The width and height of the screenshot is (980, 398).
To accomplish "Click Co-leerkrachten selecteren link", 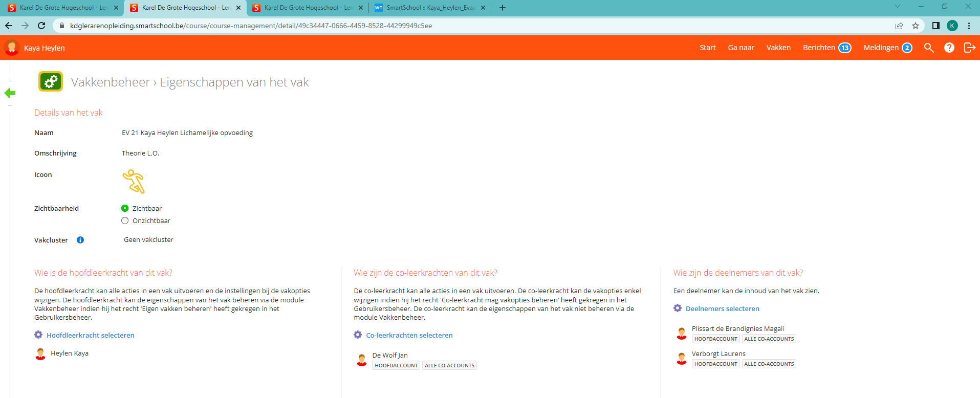I will pos(409,335).
